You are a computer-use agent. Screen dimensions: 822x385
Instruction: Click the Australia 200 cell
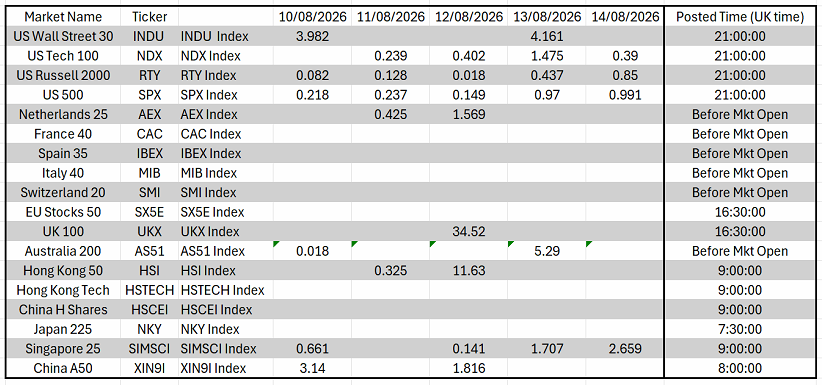[63, 251]
